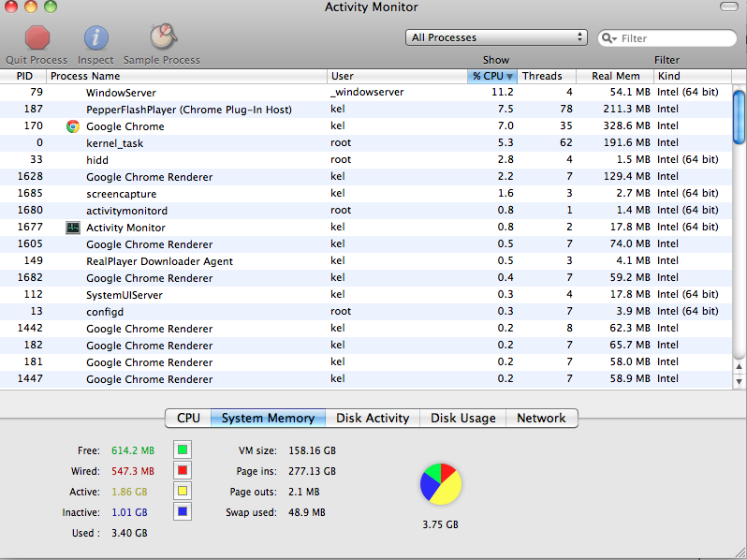Click the Inspect info icon

point(95,37)
